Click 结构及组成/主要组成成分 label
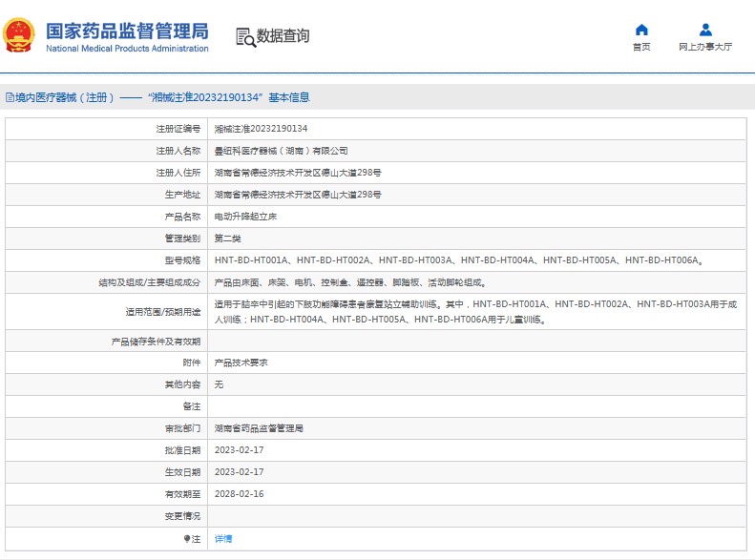 point(150,283)
